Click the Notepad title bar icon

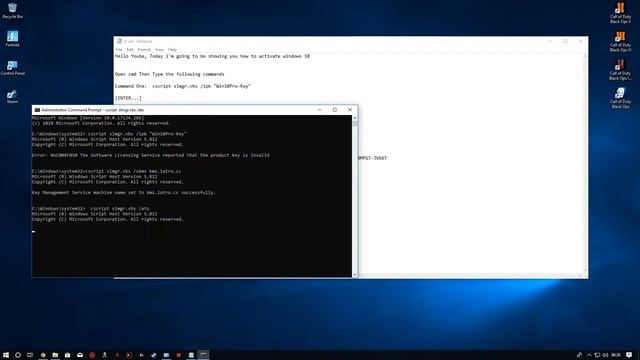pos(119,41)
